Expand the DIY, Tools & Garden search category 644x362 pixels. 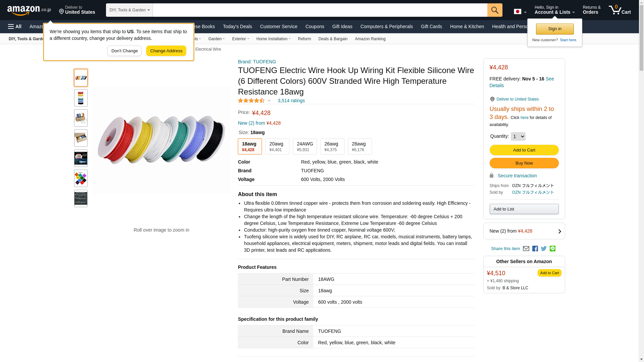pos(129,10)
